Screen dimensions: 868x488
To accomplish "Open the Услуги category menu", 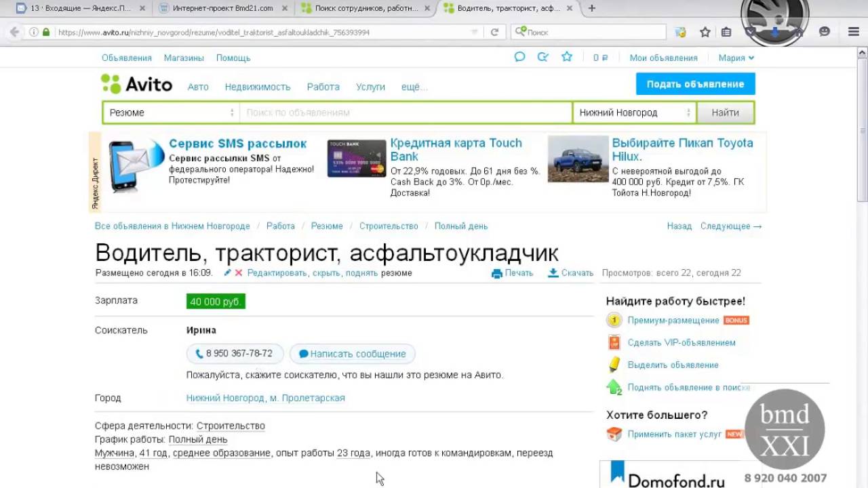I will (x=370, y=87).
